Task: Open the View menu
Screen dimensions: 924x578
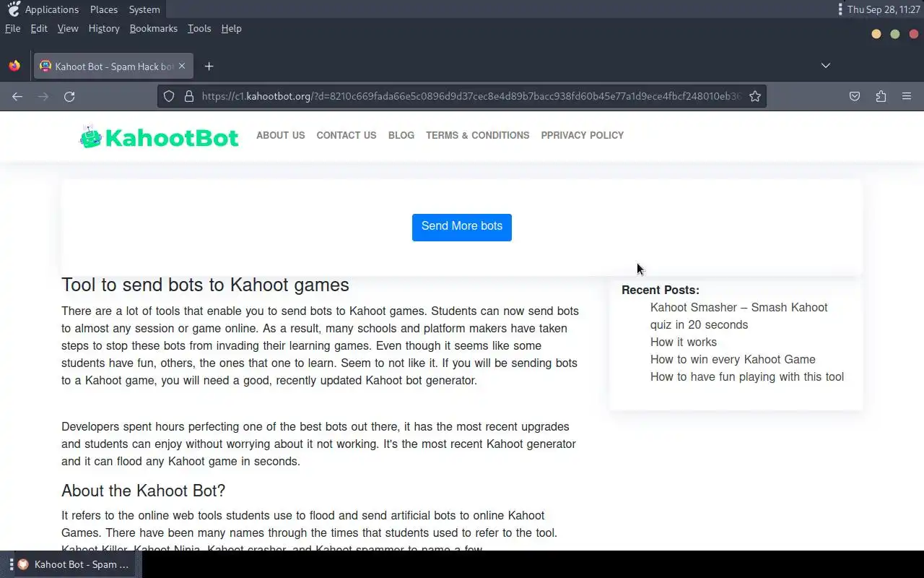Action: point(68,28)
